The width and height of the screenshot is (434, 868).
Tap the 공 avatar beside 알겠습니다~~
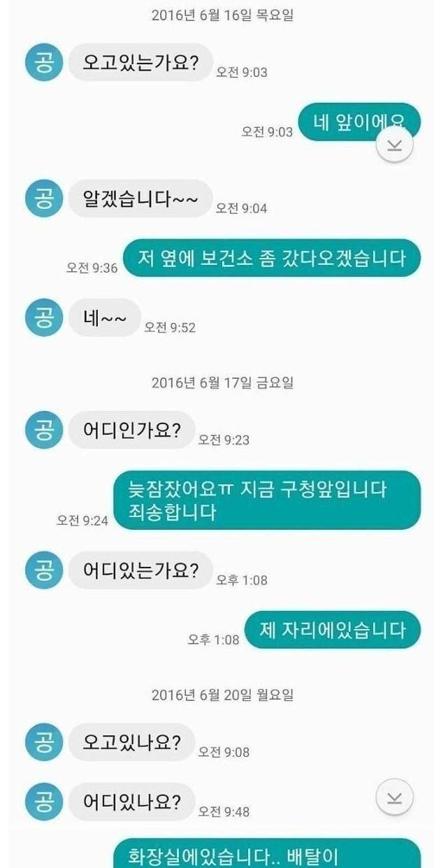point(44,198)
